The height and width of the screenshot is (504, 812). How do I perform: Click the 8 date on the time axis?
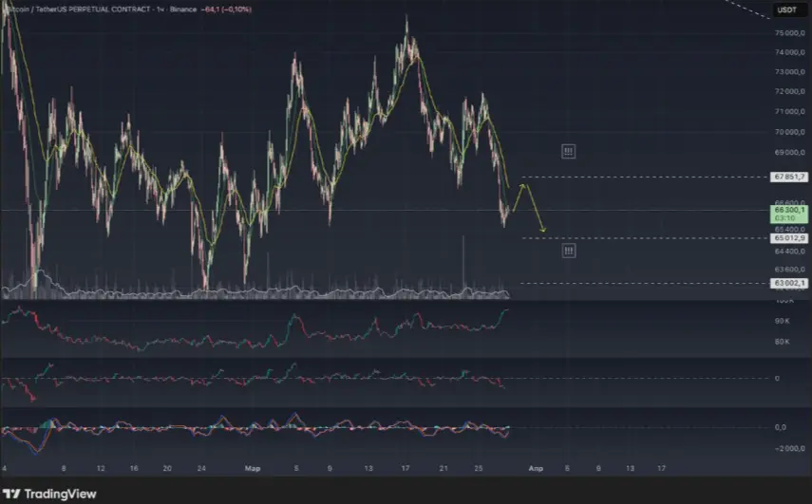[x=64, y=468]
